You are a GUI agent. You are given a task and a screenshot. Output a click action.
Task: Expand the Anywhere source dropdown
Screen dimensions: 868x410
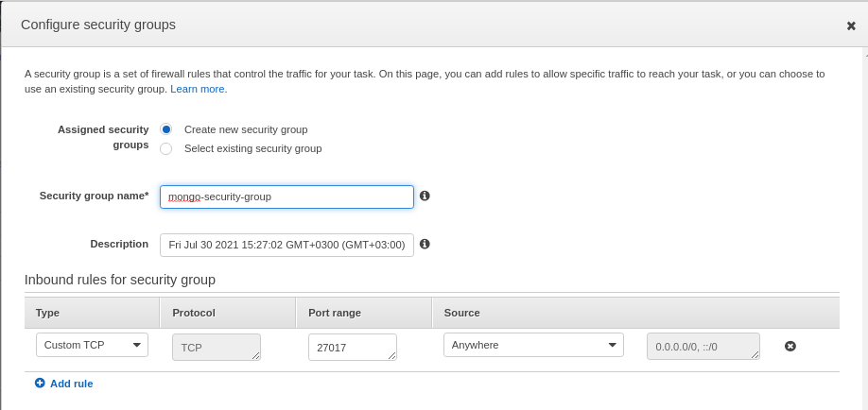click(x=533, y=345)
